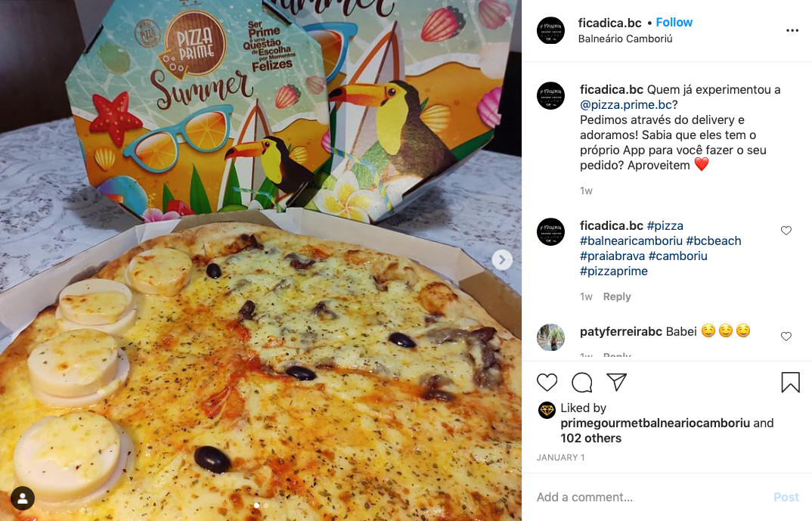Screen dimensions: 812x521
Task: Save the post with the bookmark icon
Action: (x=790, y=383)
